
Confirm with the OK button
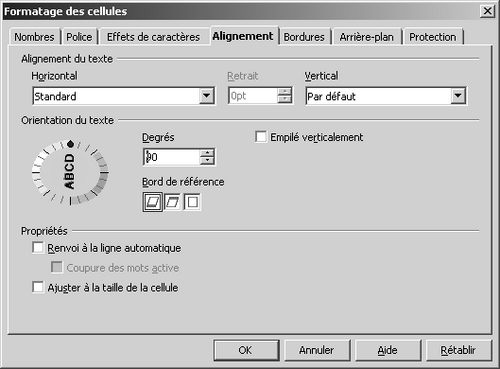pos(246,350)
